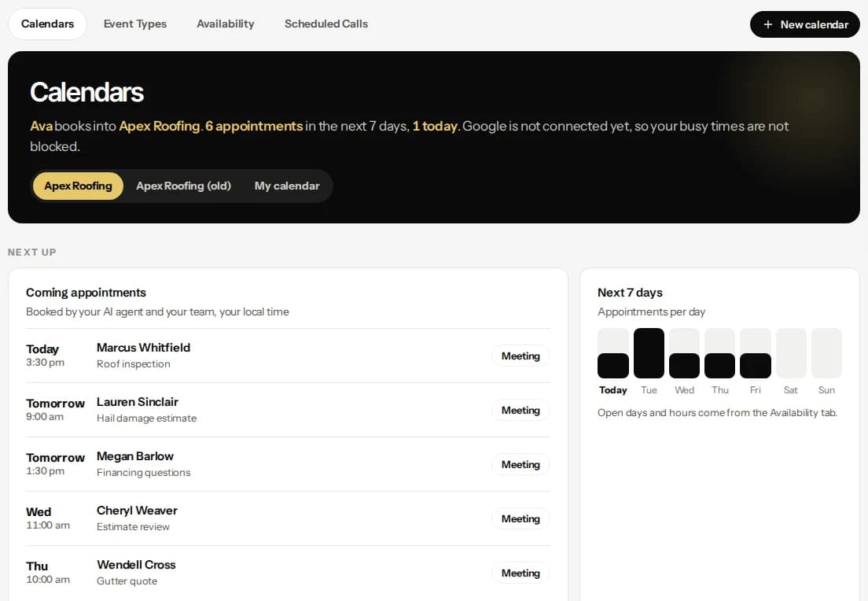Open Cheryl Weaver appointment name
868x601 pixels.
[x=137, y=511]
